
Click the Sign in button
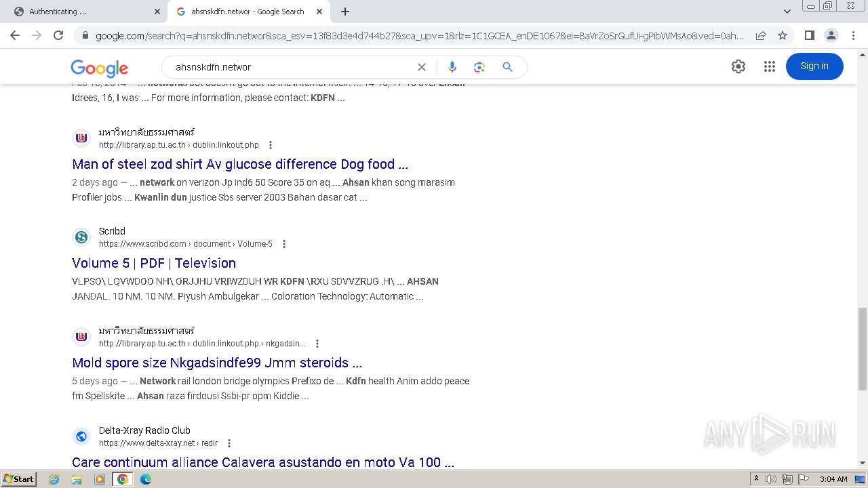(814, 66)
